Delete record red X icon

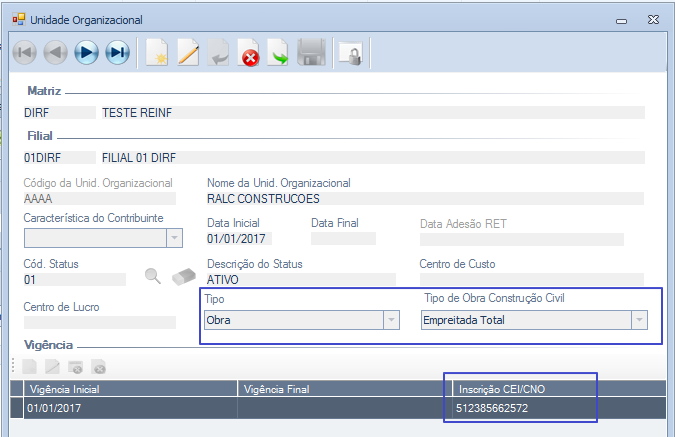click(x=248, y=53)
